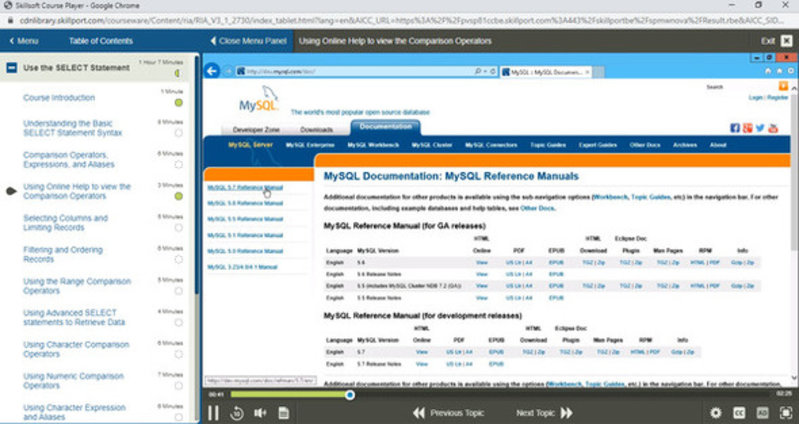Screen dimensions: 799x424
Task: Collapse the Use the SELECT Statement section
Action: tap(12, 68)
